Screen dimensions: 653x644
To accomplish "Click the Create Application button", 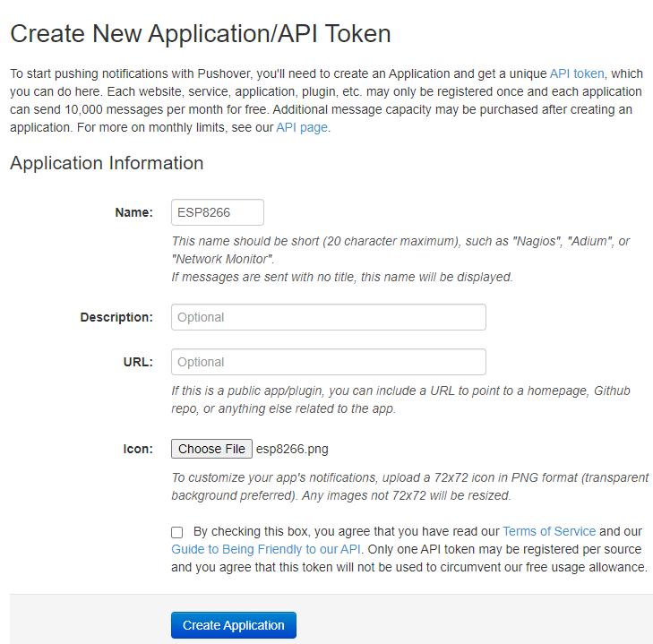I will (x=233, y=625).
